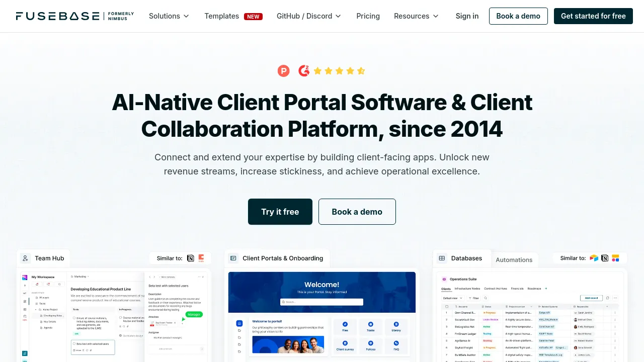The image size is (644, 362).
Task: Go to the Pricing page
Action: point(368,16)
